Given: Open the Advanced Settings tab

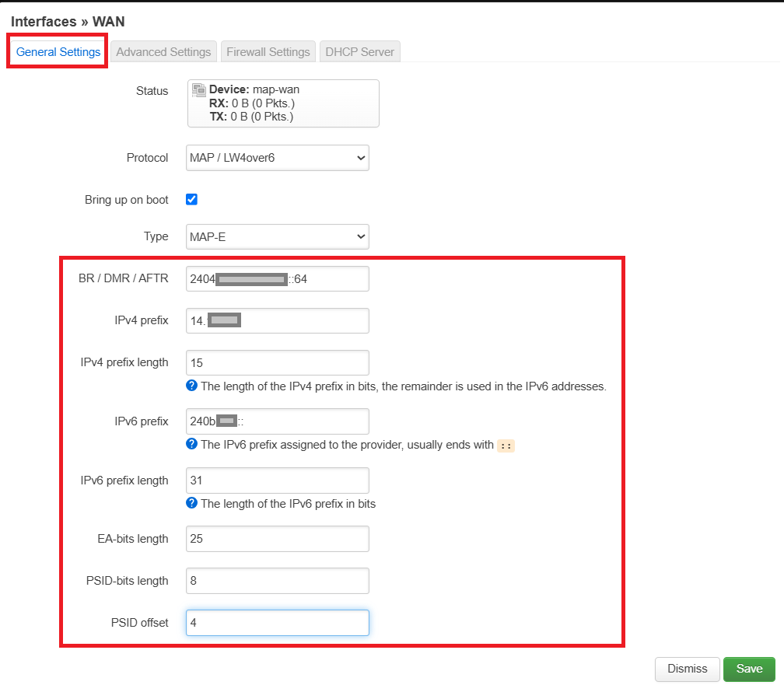Looking at the screenshot, I should tap(163, 52).
